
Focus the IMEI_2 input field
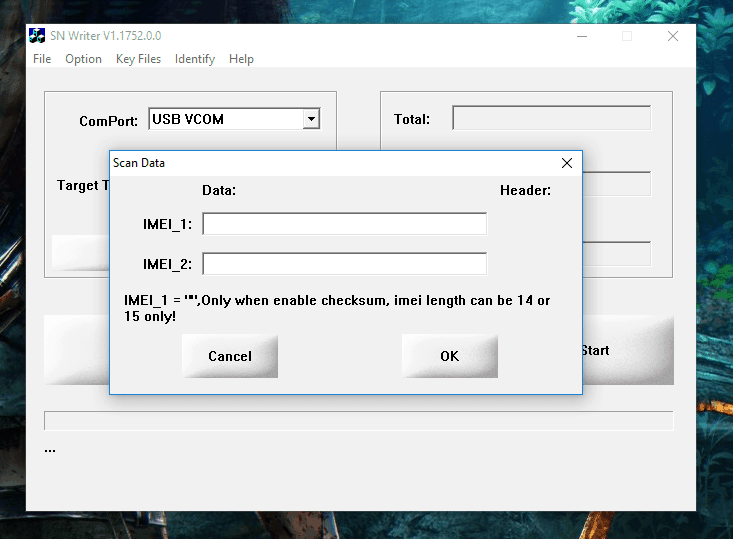point(344,264)
